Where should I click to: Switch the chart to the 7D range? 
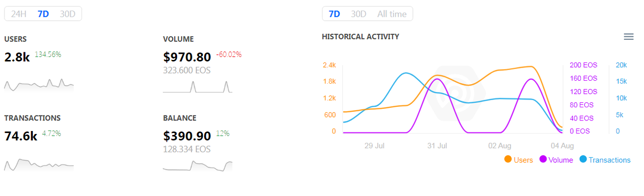pos(334,14)
